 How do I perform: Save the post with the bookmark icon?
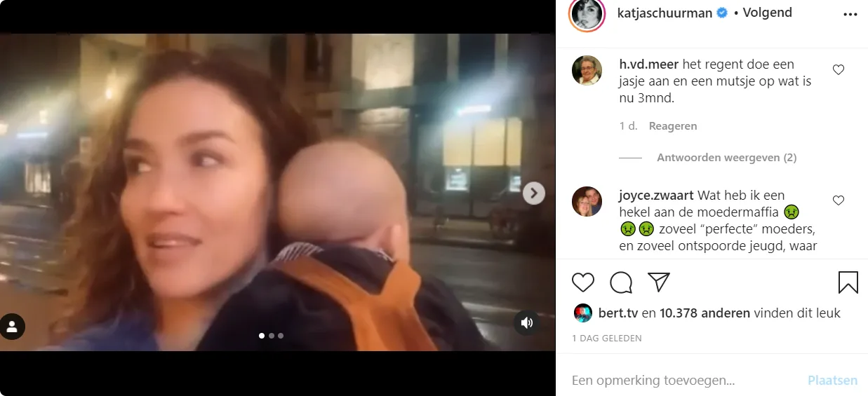[848, 282]
